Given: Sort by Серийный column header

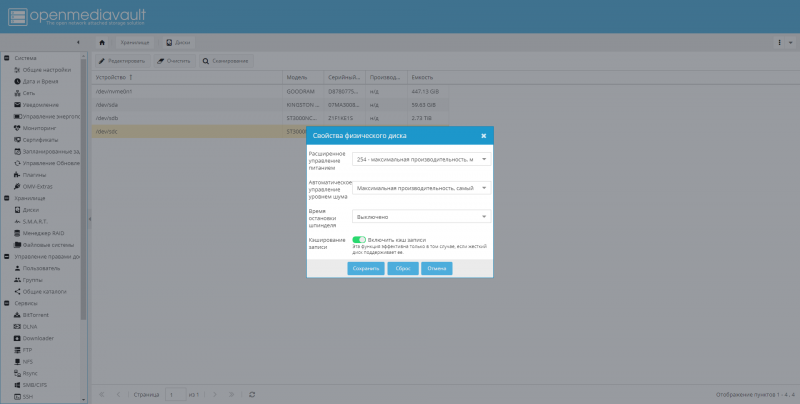Looking at the screenshot, I should point(345,78).
